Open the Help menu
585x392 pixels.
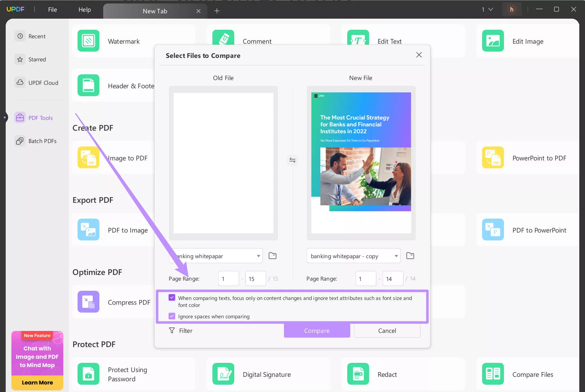[x=85, y=9]
